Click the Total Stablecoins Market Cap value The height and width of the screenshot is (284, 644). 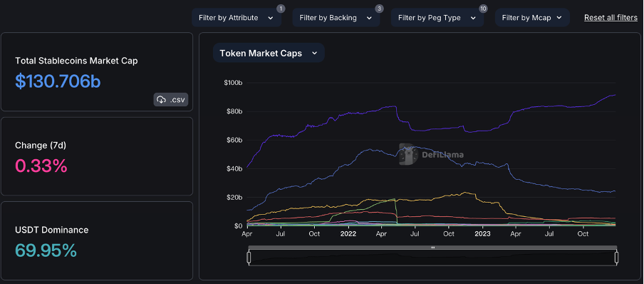point(58,81)
